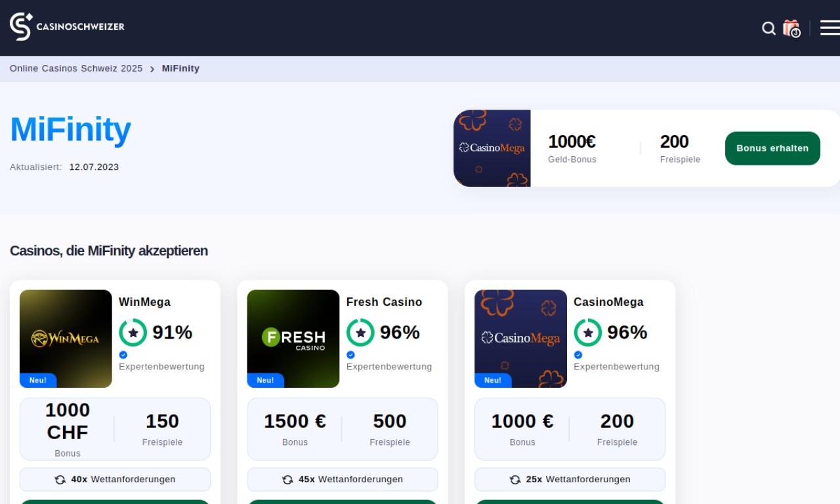Click the 40x Wettanforderungen refresh icon

coord(60,480)
